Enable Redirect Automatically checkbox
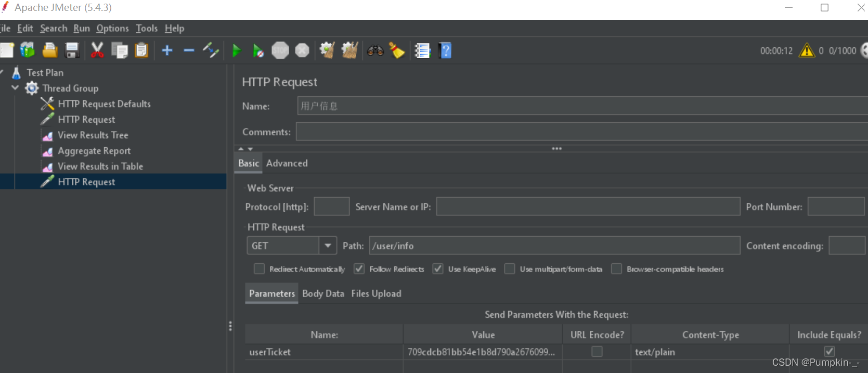The height and width of the screenshot is (373, 868). (x=259, y=269)
